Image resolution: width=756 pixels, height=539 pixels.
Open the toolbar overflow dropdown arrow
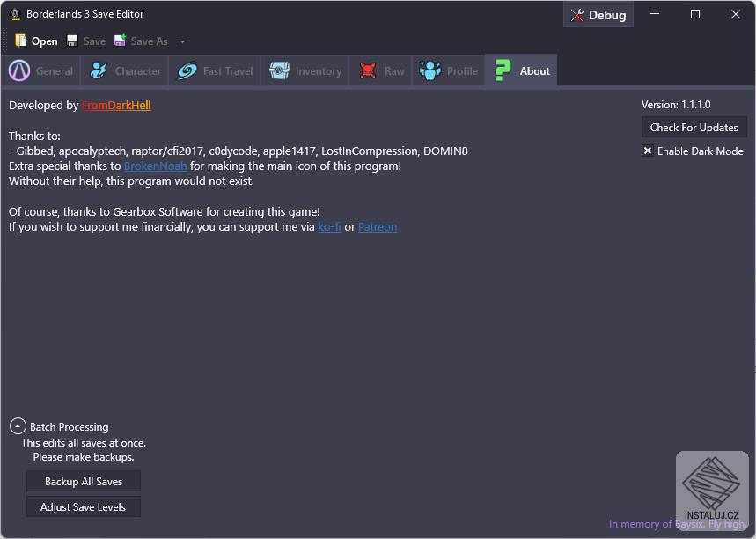[182, 41]
